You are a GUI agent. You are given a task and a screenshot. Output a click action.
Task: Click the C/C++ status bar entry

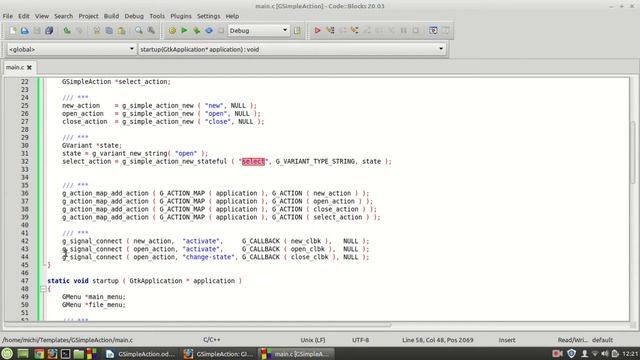[212, 340]
